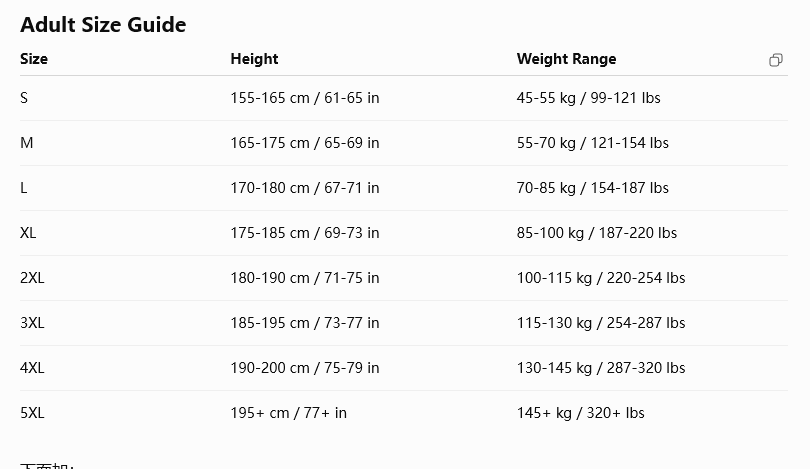Screen dimensions: 810x469
Task: Click height 155-165 cm / 61-65 in
Action: (305, 98)
